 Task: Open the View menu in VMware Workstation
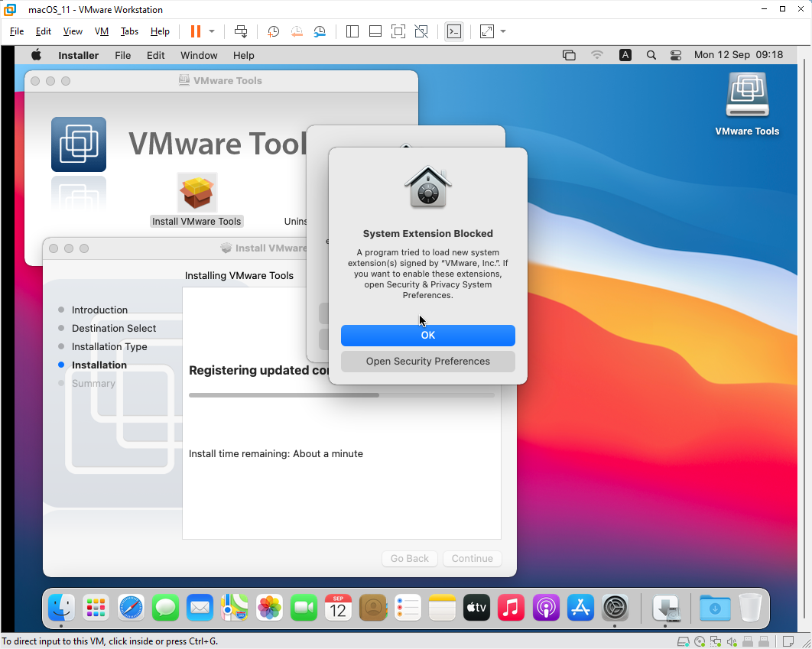tap(73, 31)
